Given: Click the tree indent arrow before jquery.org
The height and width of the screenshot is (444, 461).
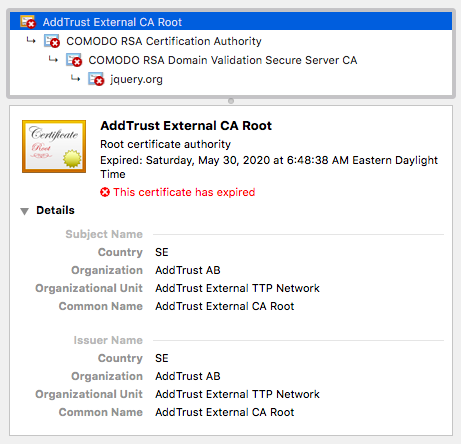Looking at the screenshot, I should coord(75,78).
